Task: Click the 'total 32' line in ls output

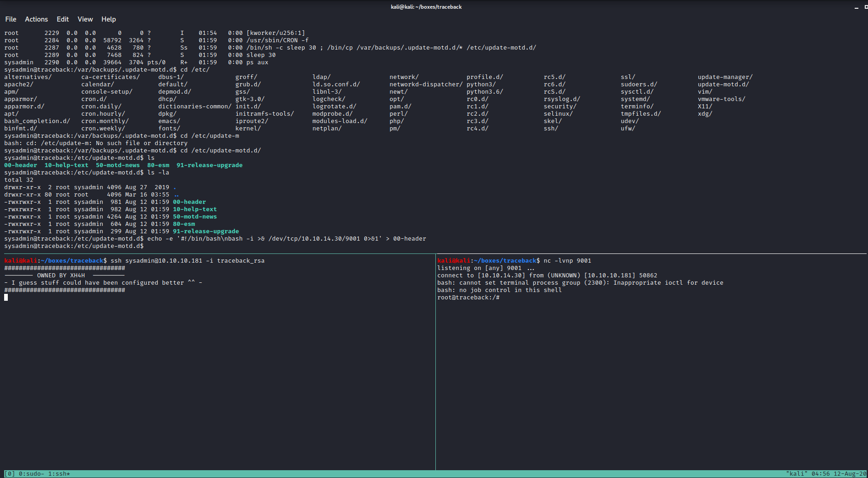Action: coord(19,180)
